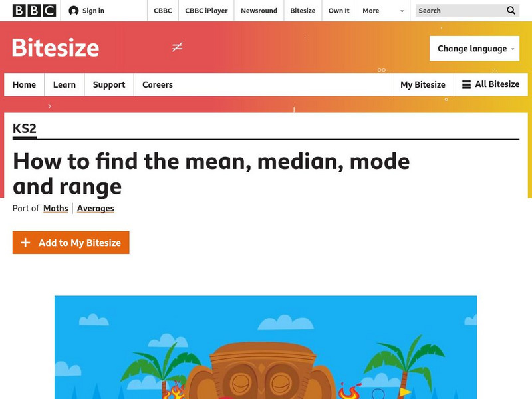The width and height of the screenshot is (532, 399).
Task: Select the Own It menu item
Action: coord(338,11)
